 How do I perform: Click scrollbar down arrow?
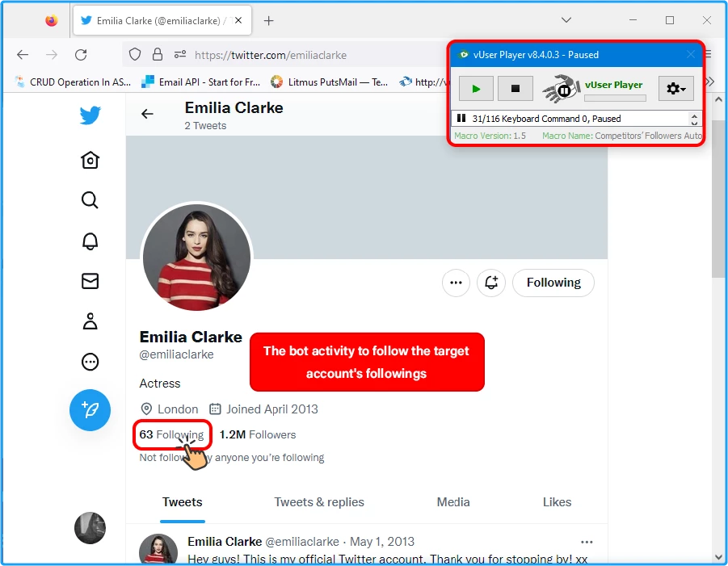(718, 557)
